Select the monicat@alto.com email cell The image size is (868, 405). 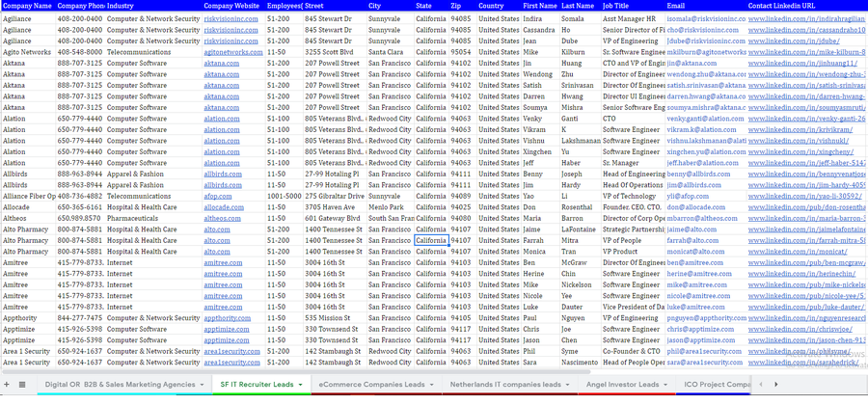(x=705, y=251)
